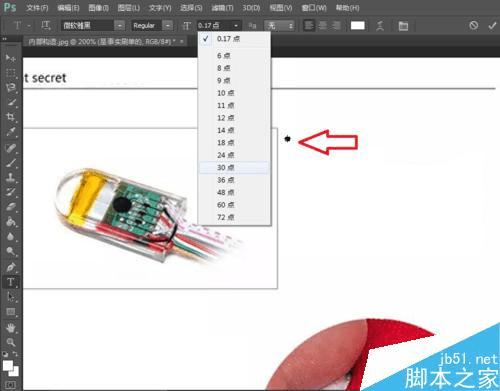Select the Horizontal Type tool
This screenshot has width=500, height=391.
tap(10, 282)
